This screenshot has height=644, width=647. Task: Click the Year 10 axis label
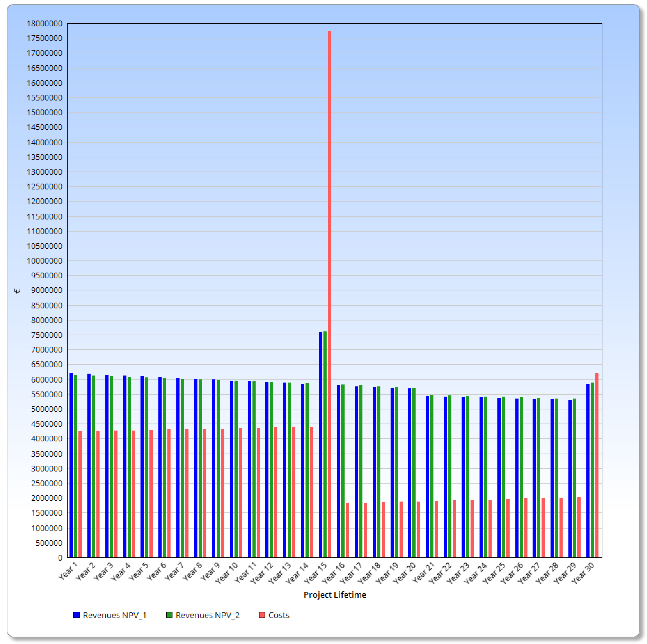[x=226, y=573]
